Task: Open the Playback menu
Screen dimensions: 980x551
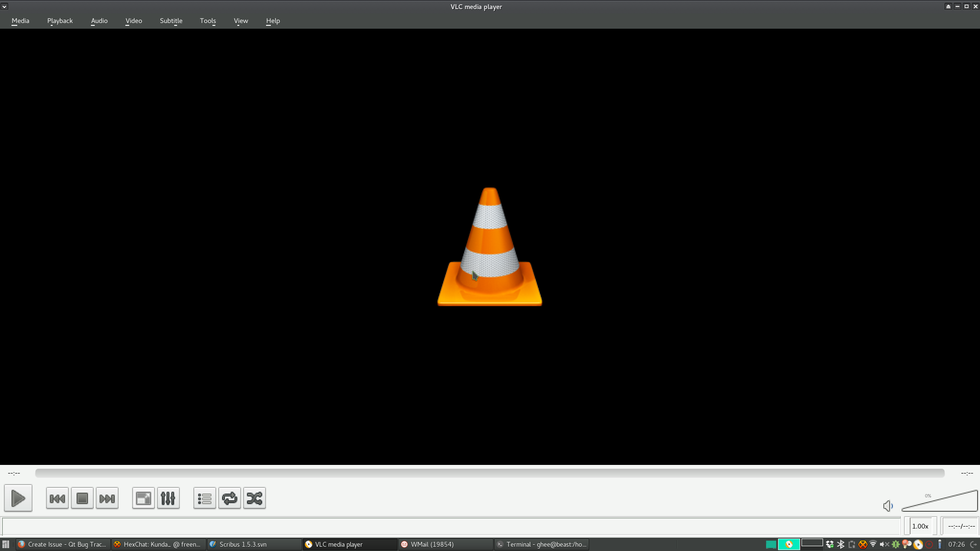Action: (x=60, y=21)
